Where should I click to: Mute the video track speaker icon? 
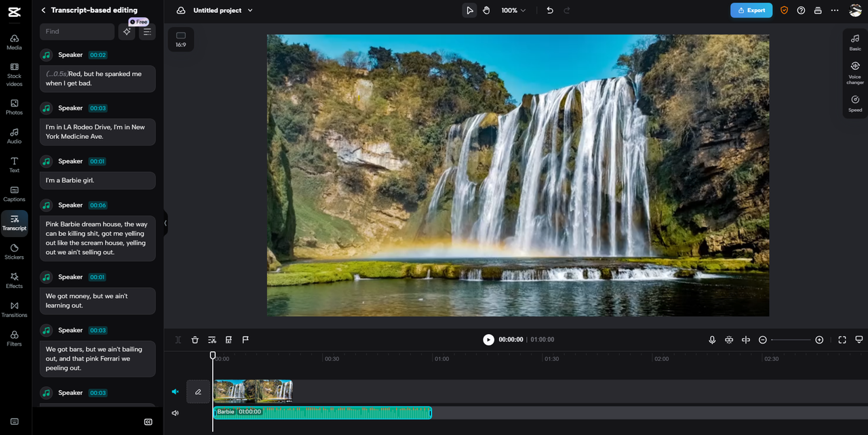pyautogui.click(x=175, y=391)
